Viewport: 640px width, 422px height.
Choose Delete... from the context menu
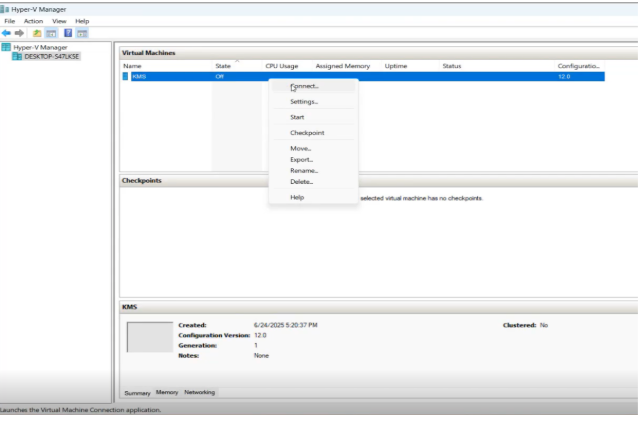[313, 182]
